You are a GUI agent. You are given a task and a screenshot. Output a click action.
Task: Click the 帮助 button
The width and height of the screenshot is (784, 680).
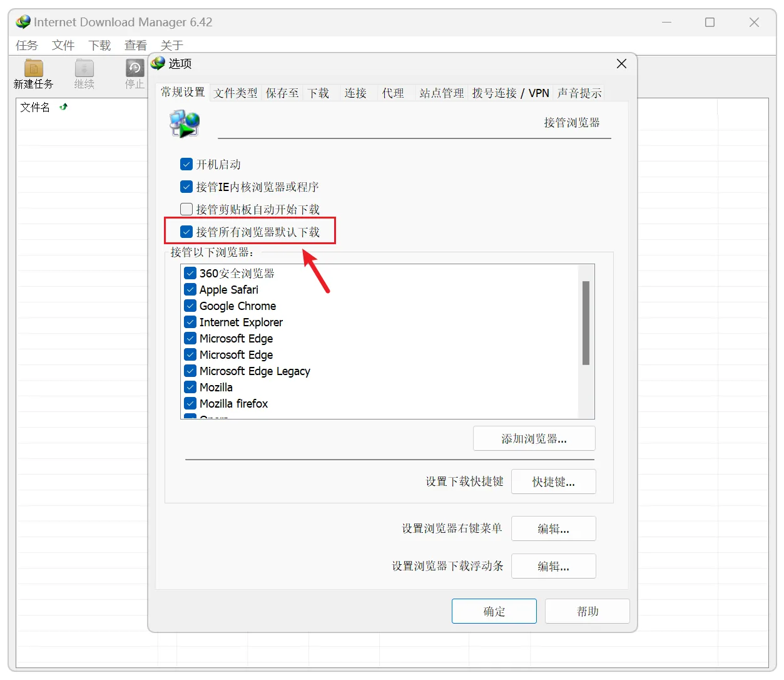point(588,611)
